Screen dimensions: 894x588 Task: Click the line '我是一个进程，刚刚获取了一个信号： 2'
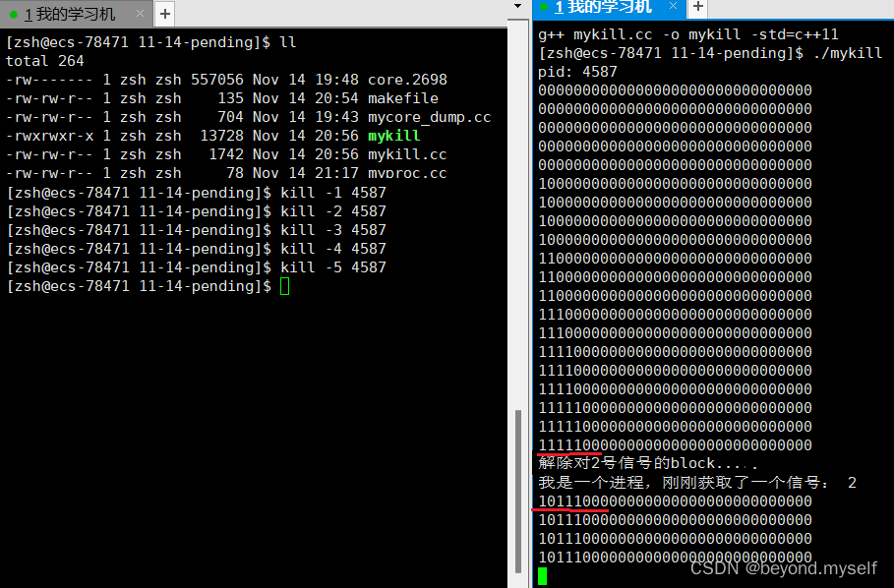click(697, 483)
